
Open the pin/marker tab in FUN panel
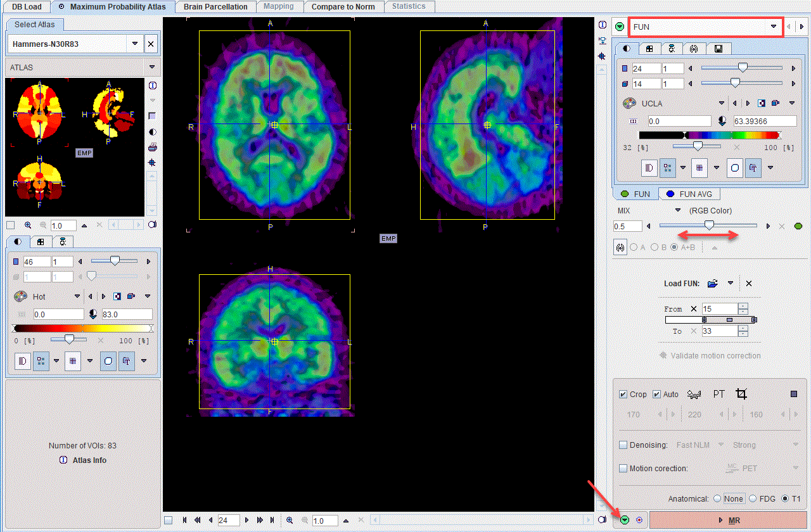[672, 48]
